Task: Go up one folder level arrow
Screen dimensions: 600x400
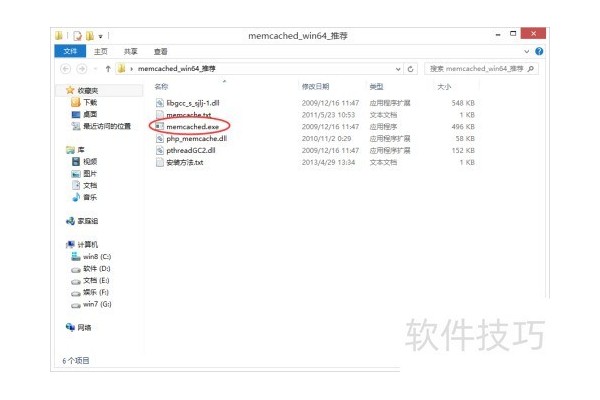Action: (x=108, y=69)
